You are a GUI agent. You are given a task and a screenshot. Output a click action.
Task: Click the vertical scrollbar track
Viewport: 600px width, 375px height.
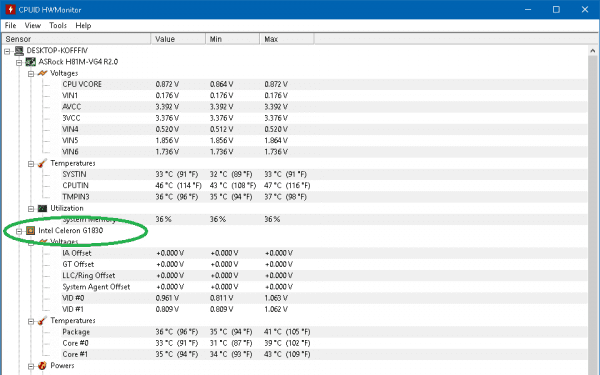(593, 214)
